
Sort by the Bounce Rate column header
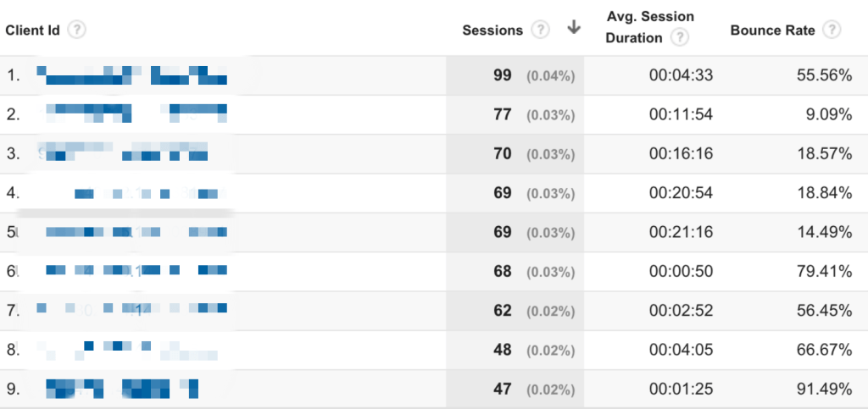pos(772,30)
